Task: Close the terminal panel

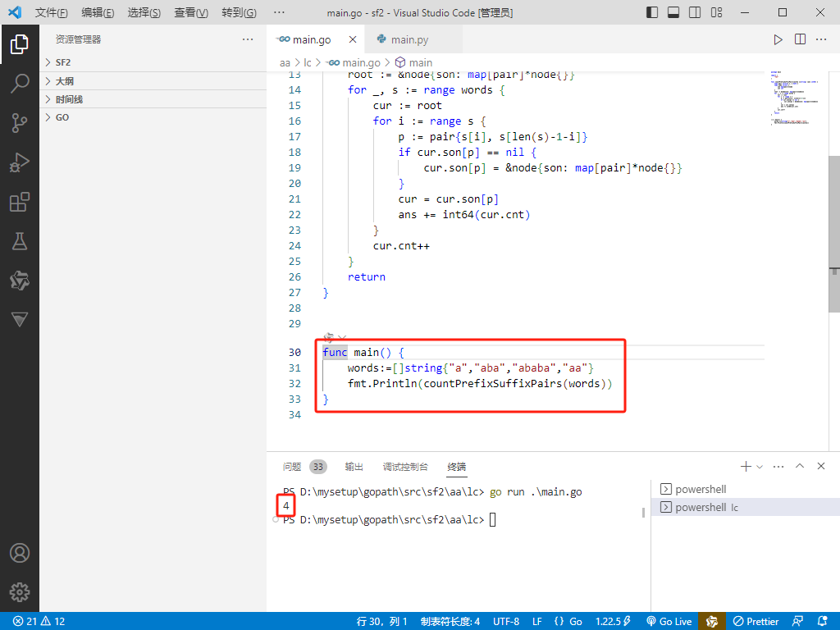Action: point(820,466)
